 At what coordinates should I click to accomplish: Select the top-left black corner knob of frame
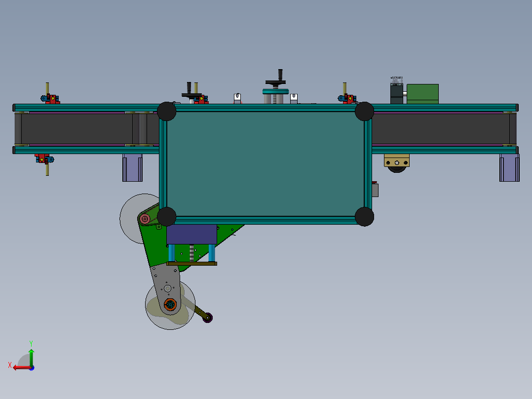[166, 112]
